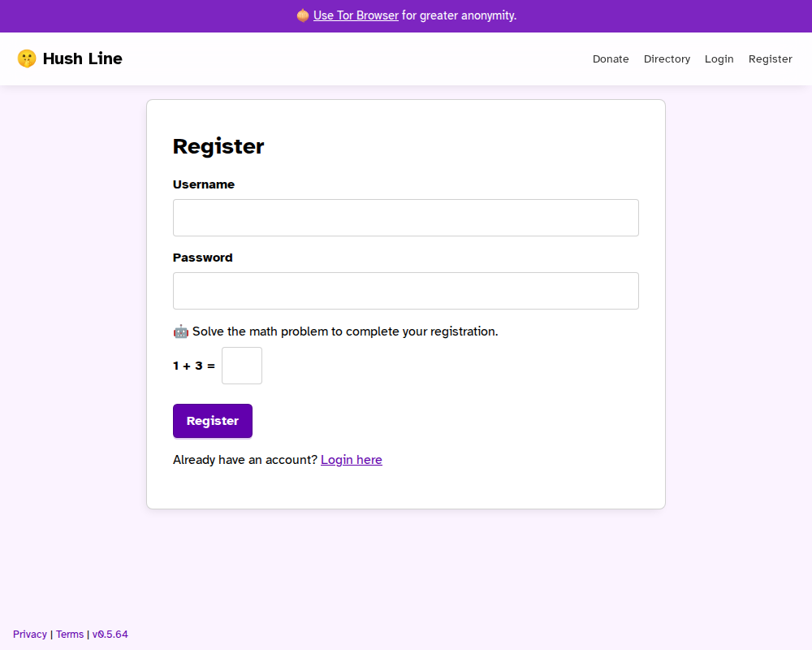812x650 pixels.
Task: Open the Use Tor Browser link
Action: click(x=355, y=15)
